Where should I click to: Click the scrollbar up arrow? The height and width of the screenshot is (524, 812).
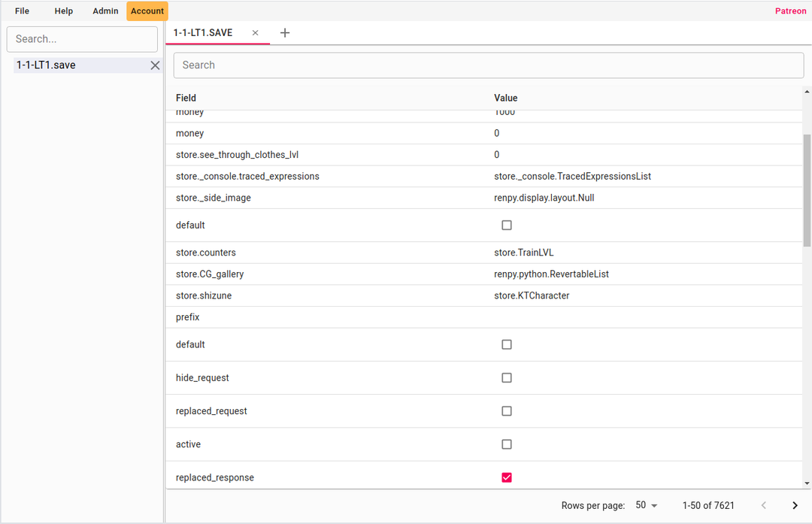(x=807, y=91)
